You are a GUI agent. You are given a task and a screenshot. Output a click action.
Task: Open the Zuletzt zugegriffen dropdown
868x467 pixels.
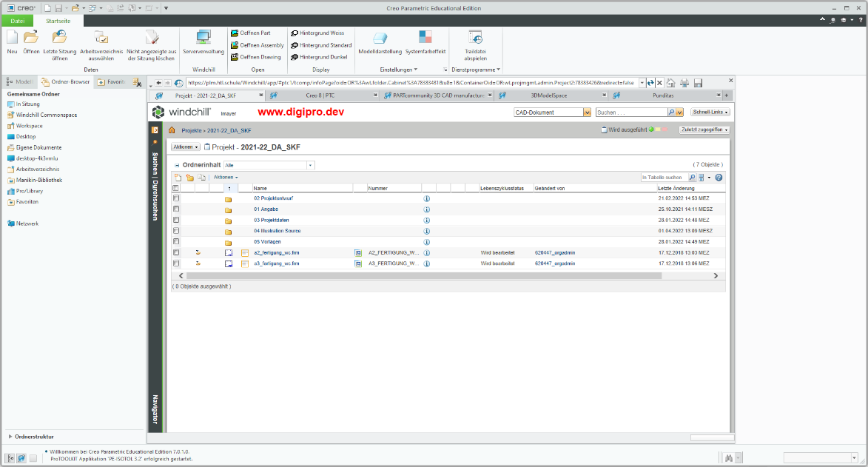(704, 130)
